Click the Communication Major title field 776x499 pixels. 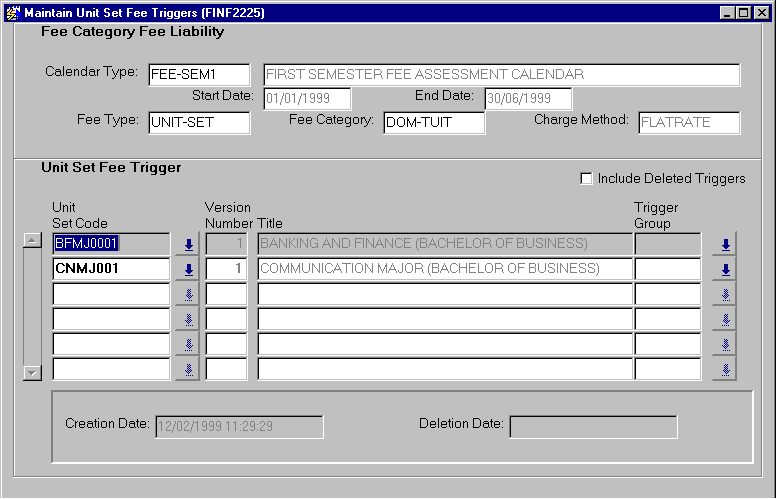point(444,269)
